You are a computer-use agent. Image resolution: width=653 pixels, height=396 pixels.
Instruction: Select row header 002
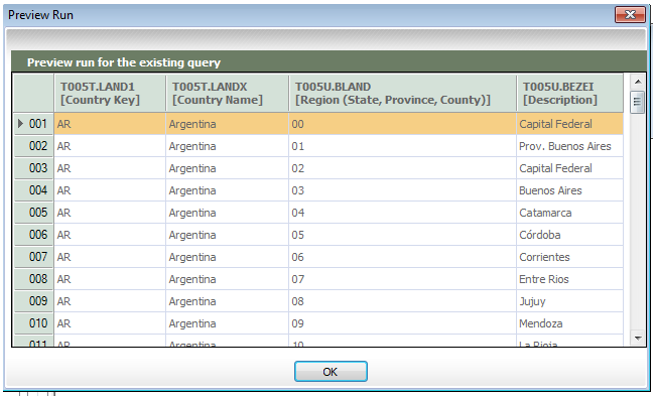point(34,146)
